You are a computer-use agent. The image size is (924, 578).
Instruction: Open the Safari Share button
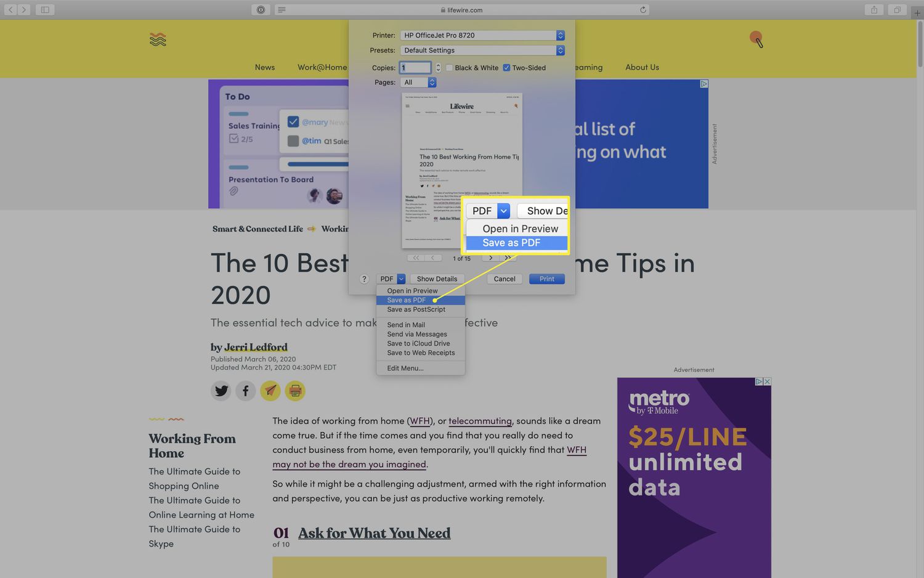[874, 10]
